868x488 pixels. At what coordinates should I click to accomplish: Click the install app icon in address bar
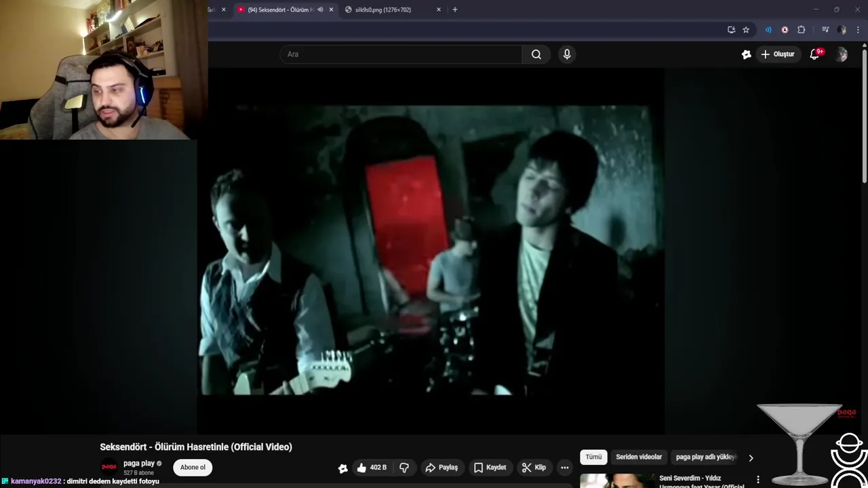[x=731, y=30]
